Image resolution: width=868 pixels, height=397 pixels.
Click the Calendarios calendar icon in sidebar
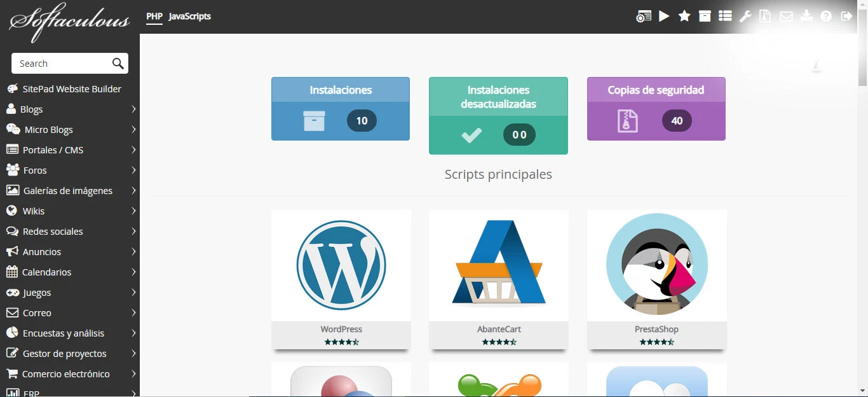click(x=11, y=272)
